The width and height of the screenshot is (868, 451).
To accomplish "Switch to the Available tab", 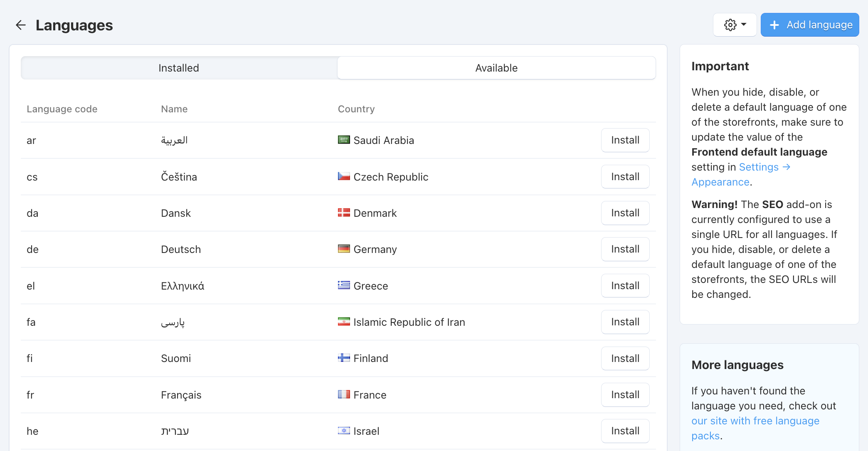I will [x=496, y=68].
